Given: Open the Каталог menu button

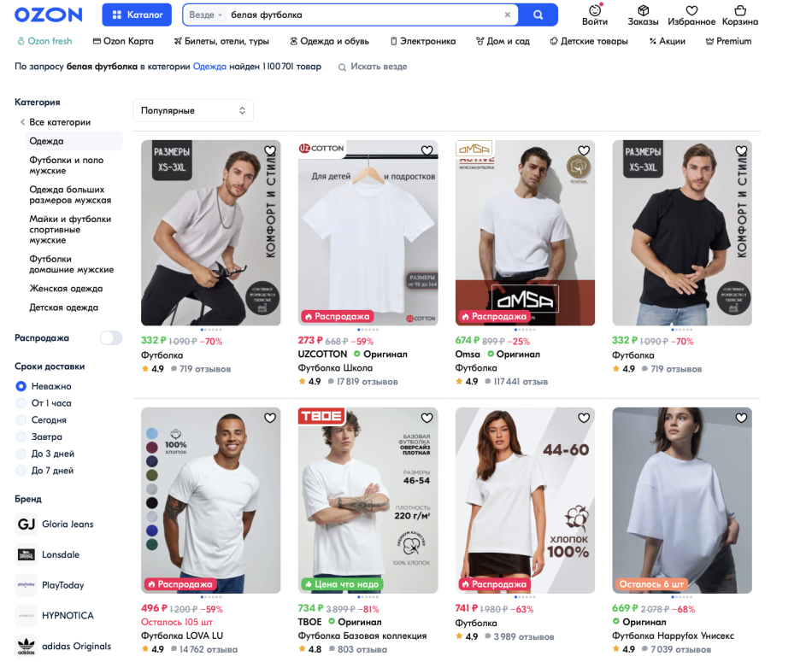Looking at the screenshot, I should [138, 15].
